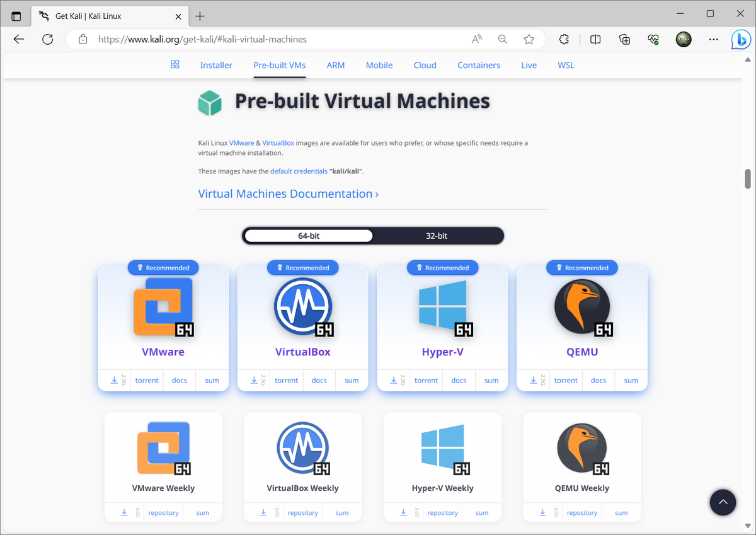Viewport: 756px width, 535px height.
Task: Open Browser essentials heart icon
Action: tap(653, 39)
